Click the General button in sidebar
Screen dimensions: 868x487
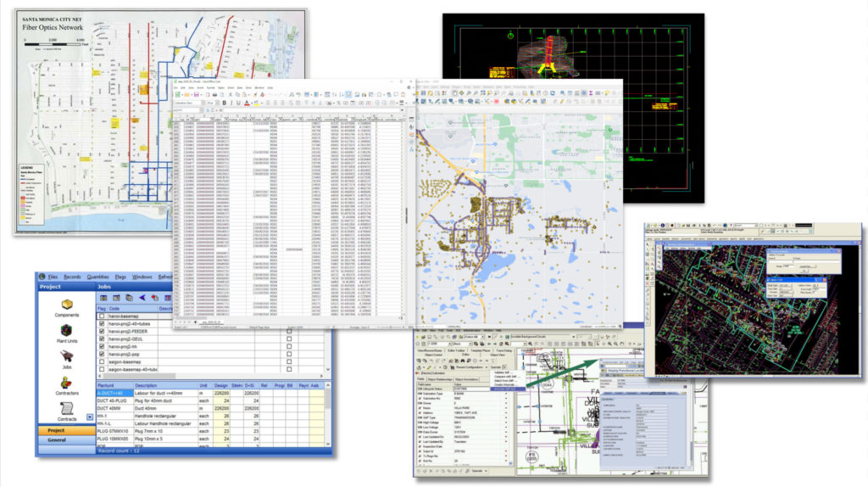(x=66, y=439)
